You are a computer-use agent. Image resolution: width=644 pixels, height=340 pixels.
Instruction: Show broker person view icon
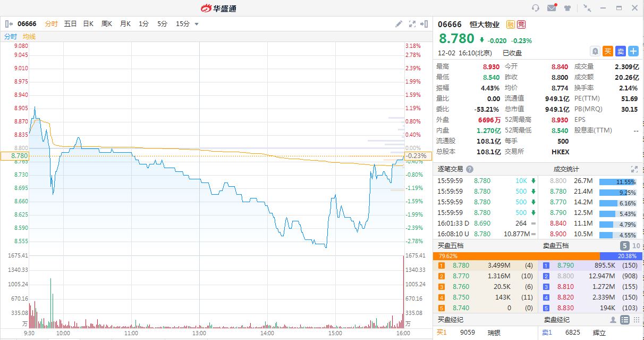click(614, 320)
